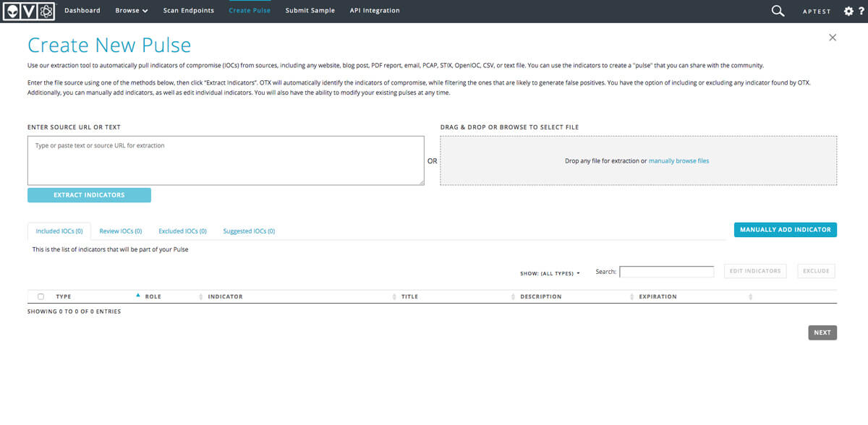This screenshot has height=425, width=868.
Task: Select the Create Pulse nav item
Action: coord(250,11)
